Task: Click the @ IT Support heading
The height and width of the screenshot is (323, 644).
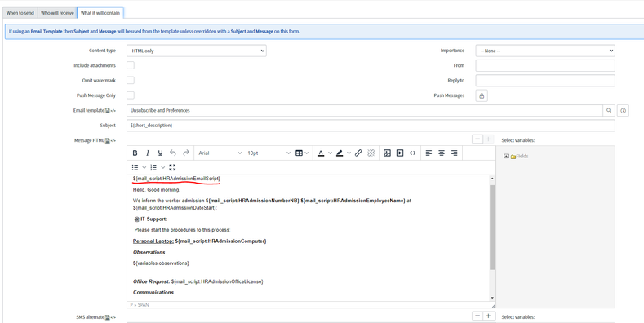Action: click(x=151, y=219)
